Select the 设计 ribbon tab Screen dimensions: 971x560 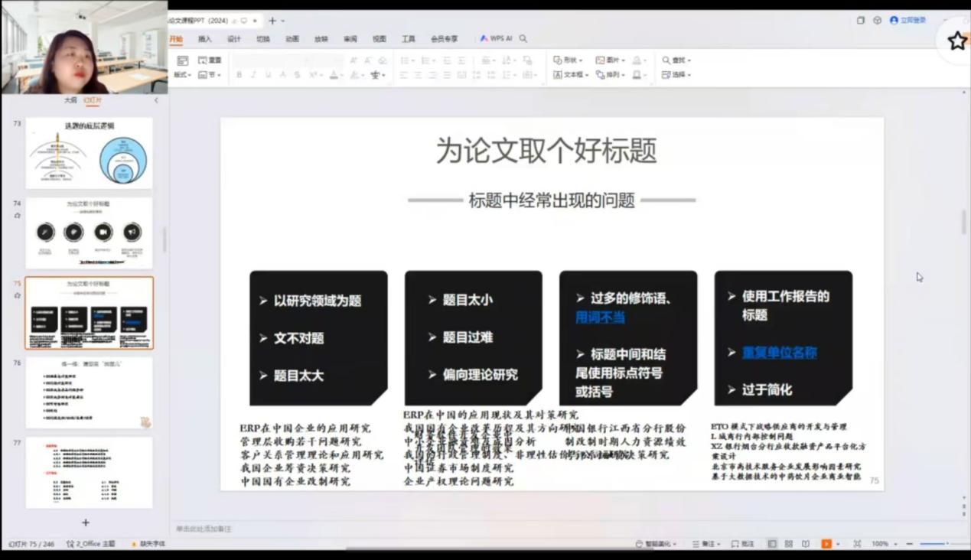pos(234,39)
